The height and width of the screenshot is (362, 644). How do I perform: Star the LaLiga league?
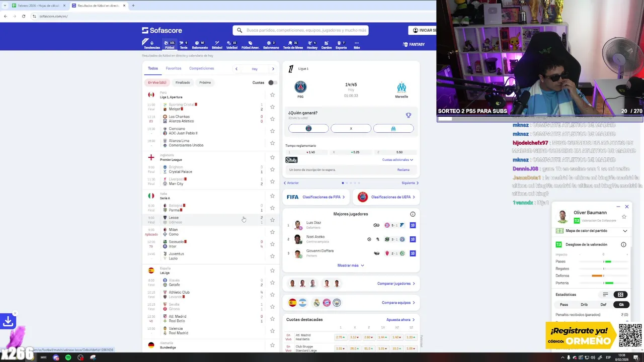point(272,270)
